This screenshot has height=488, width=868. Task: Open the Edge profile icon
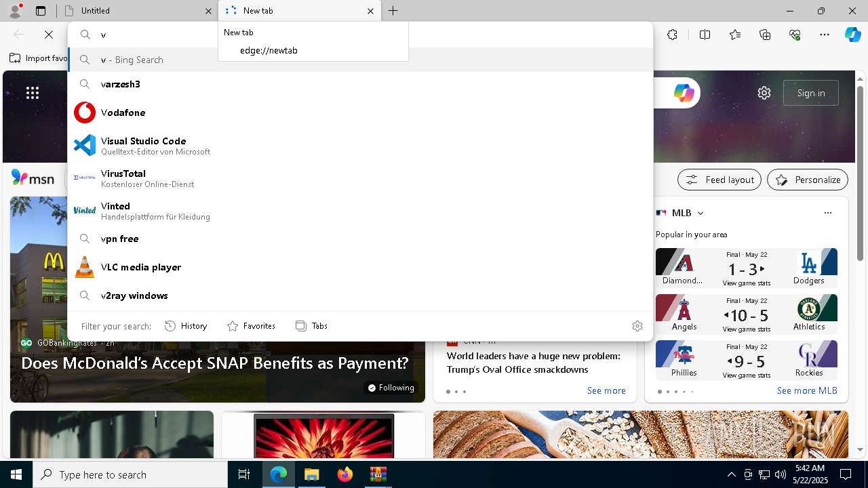(x=15, y=10)
